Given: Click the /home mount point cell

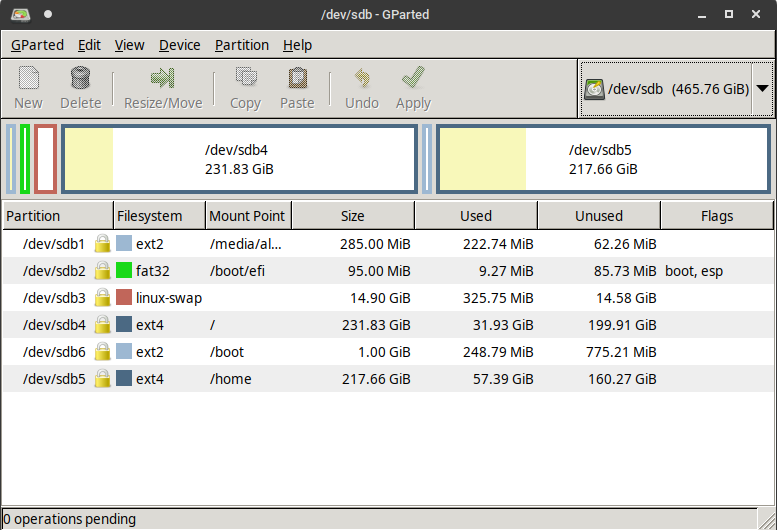Looking at the screenshot, I should pyautogui.click(x=230, y=379).
